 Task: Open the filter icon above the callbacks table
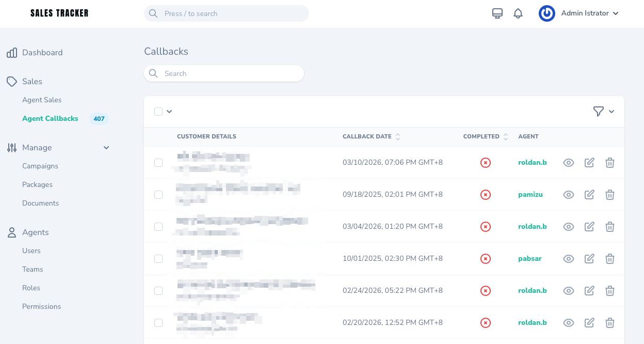(x=598, y=111)
